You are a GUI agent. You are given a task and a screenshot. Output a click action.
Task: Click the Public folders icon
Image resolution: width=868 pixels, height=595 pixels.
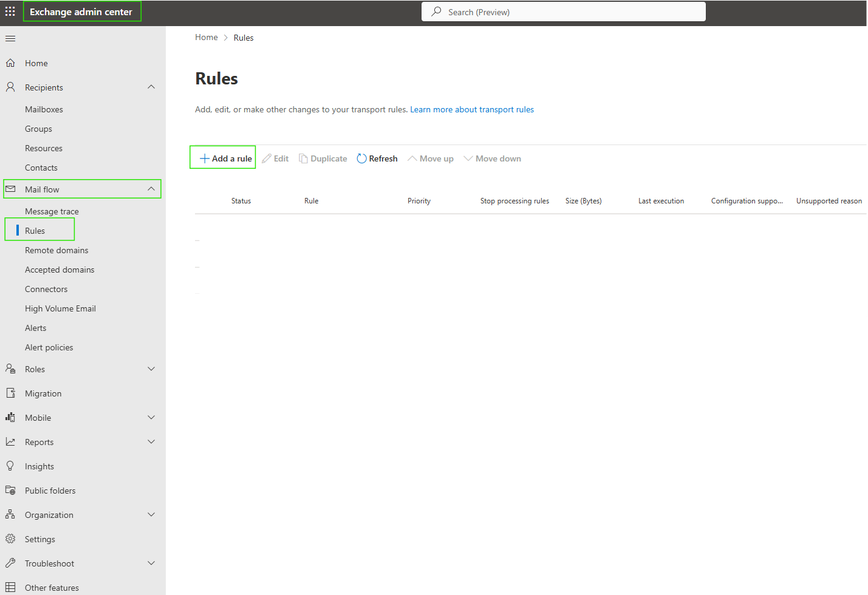point(10,491)
